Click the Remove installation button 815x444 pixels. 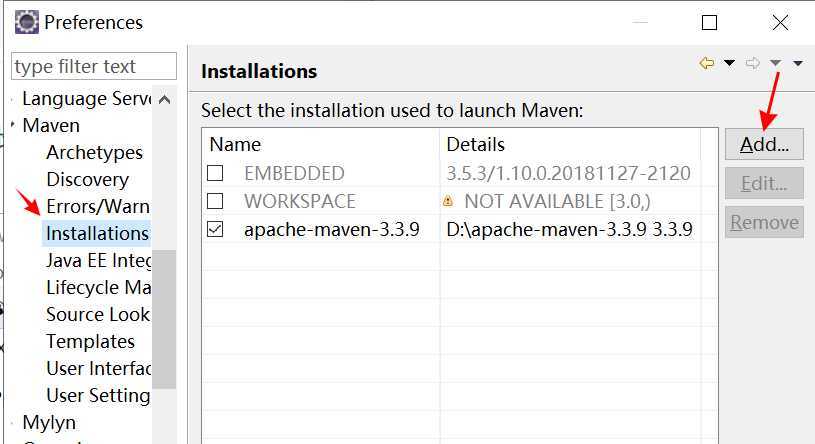[x=764, y=222]
